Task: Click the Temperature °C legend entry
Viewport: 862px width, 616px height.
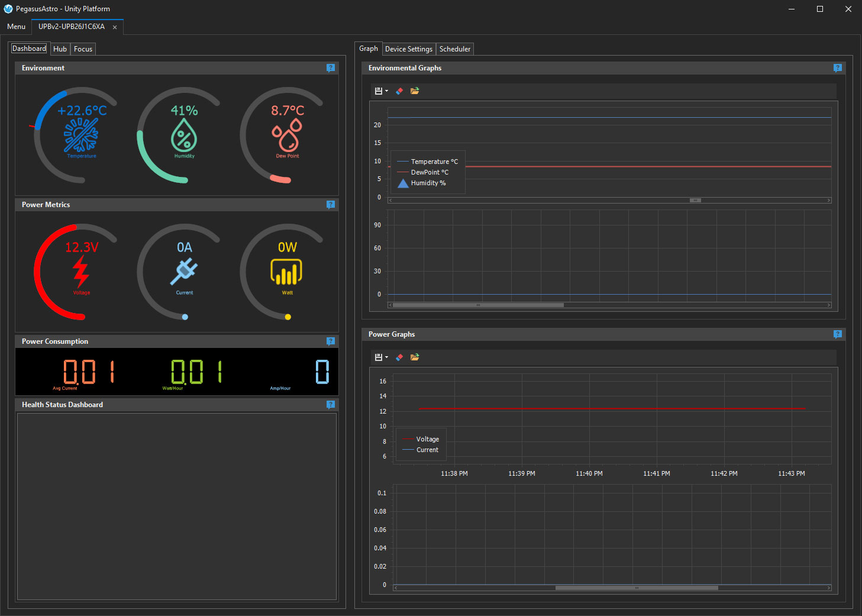Action: coord(428,162)
